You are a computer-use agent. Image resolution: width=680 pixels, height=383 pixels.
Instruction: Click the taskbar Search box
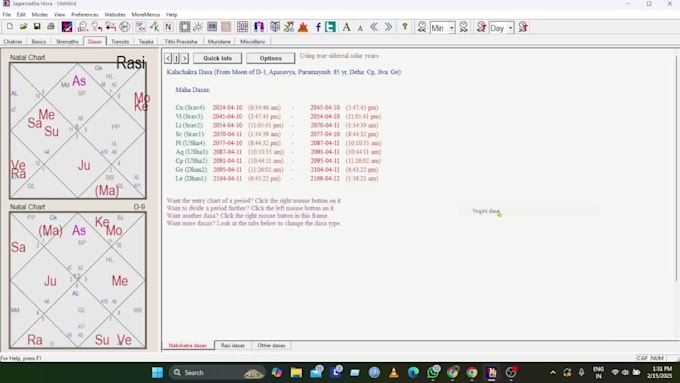(217, 372)
